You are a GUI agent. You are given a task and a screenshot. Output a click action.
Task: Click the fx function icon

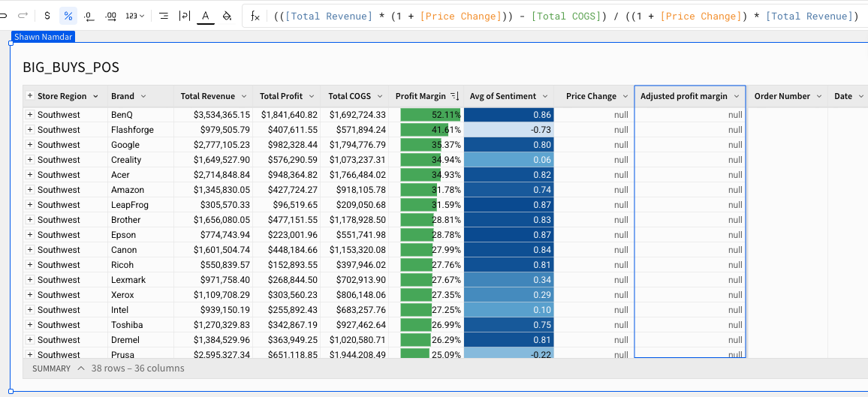(x=255, y=16)
